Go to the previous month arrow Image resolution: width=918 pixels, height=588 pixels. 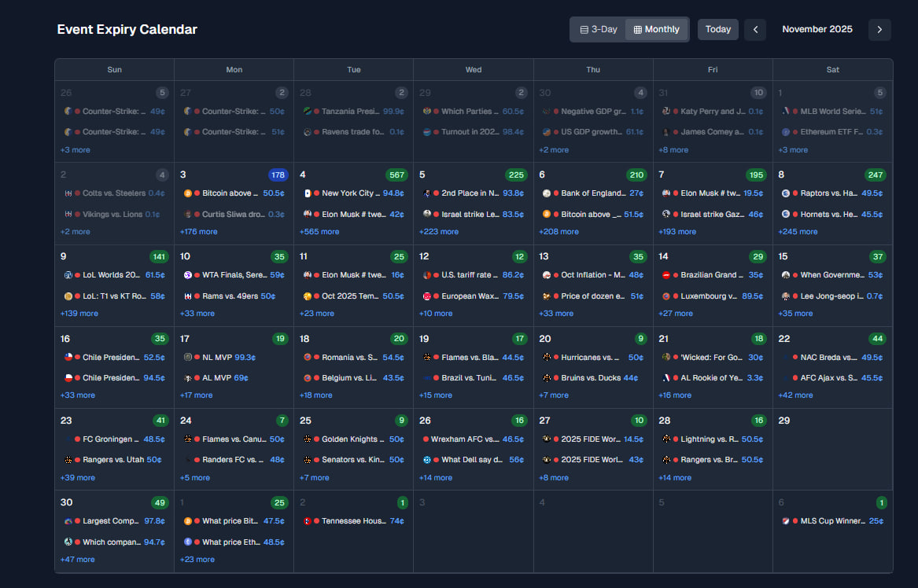point(755,29)
